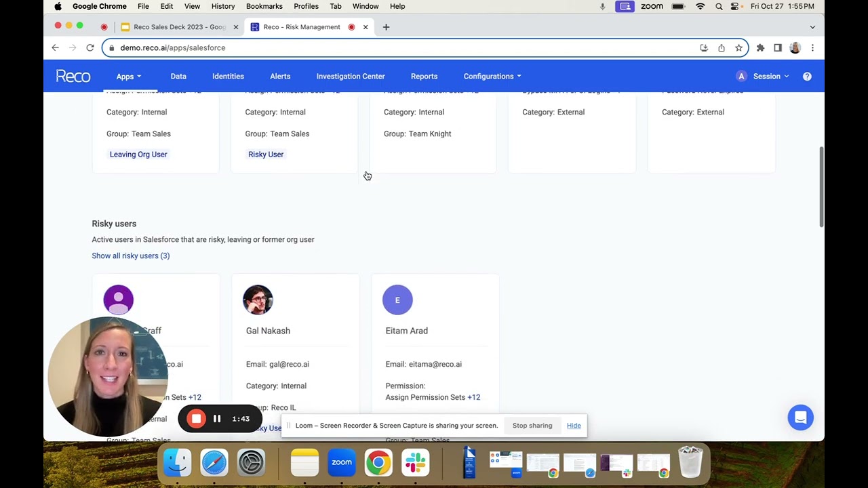Pause the Loom recording
This screenshot has height=488, width=868.
[x=217, y=419]
